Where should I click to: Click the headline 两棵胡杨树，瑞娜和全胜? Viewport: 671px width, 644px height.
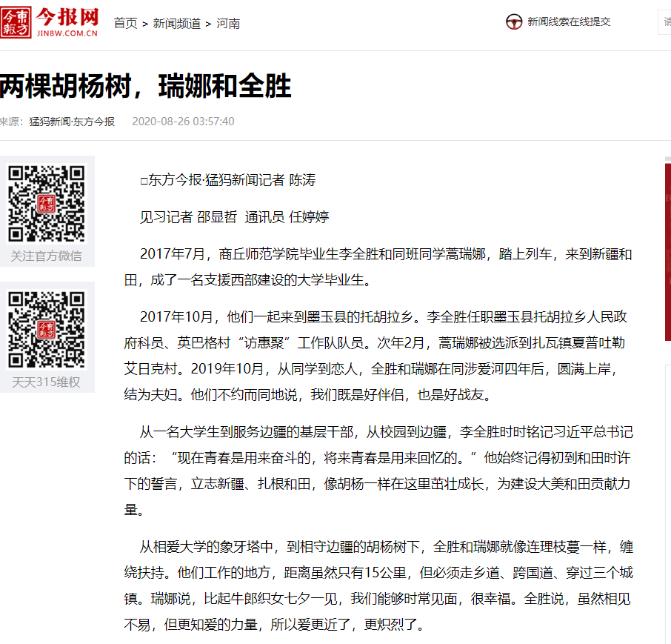pyautogui.click(x=145, y=87)
